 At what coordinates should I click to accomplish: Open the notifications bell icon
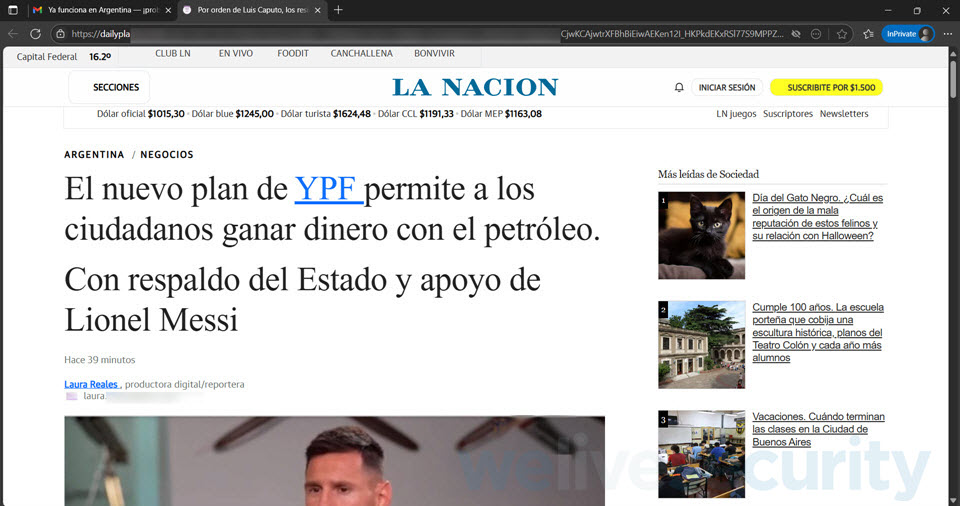679,88
